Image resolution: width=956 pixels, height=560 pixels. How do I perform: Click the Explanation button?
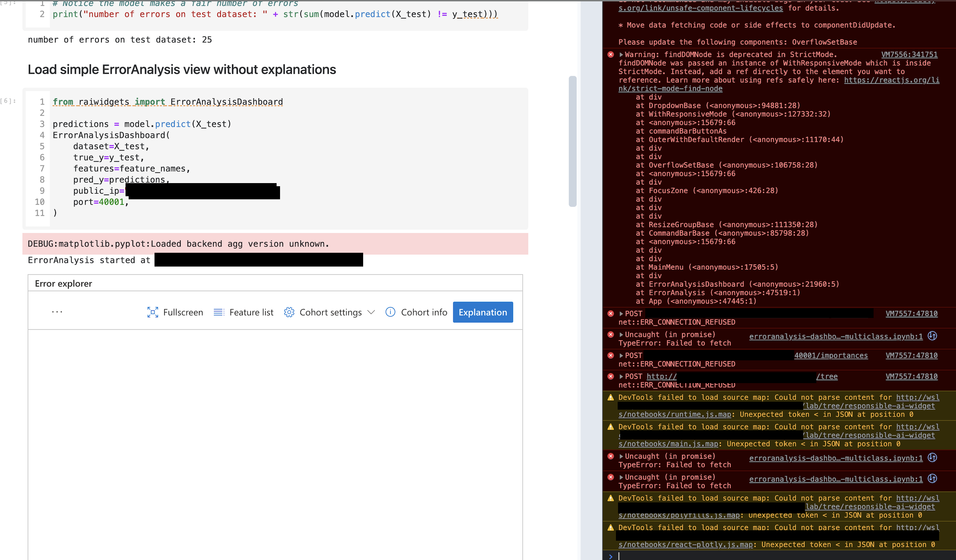[482, 312]
